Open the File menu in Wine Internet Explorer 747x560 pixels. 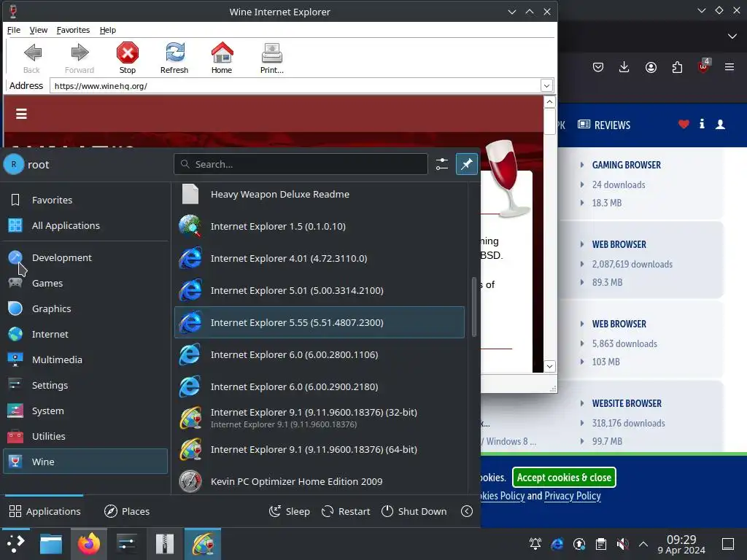(14, 30)
